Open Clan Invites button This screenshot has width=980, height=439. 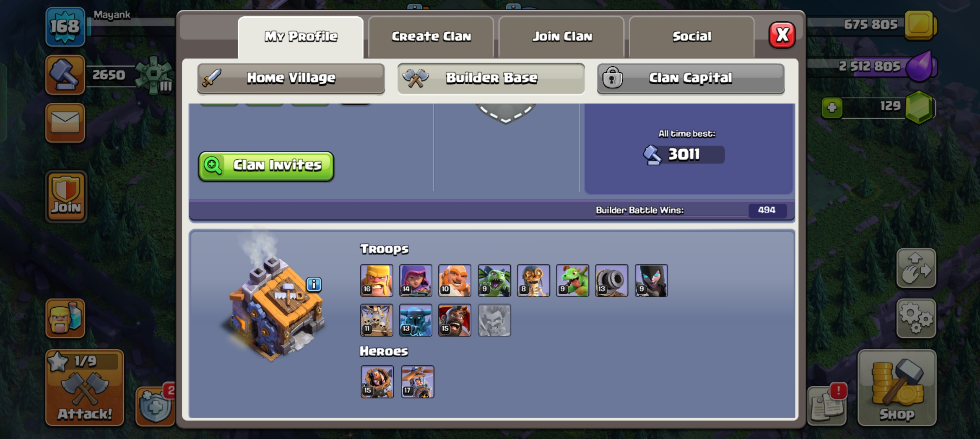click(266, 166)
